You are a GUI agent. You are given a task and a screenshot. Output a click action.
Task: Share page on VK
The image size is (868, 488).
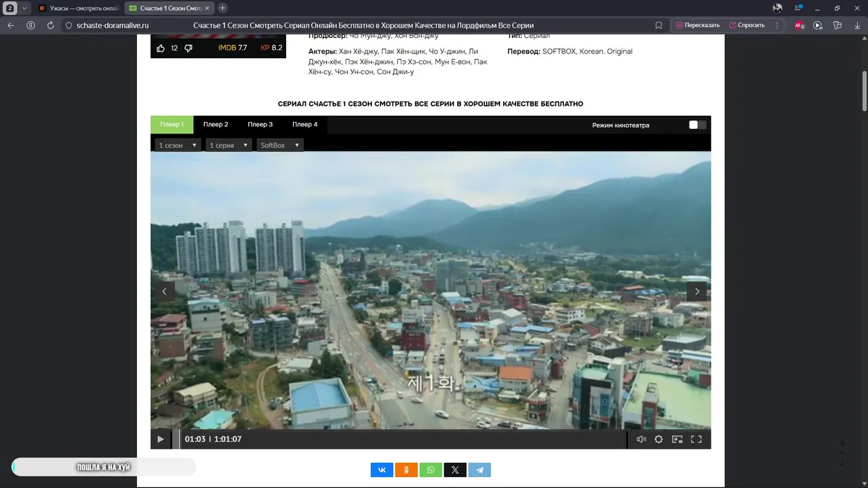point(382,470)
